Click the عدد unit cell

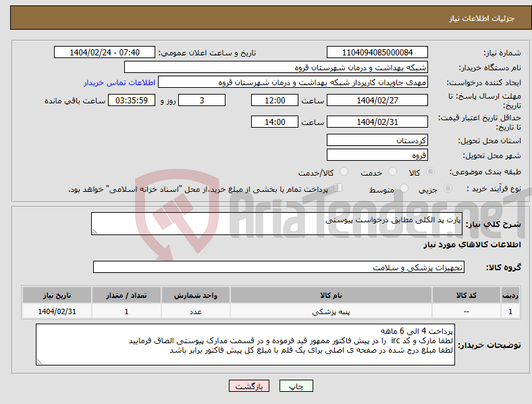coord(196,311)
